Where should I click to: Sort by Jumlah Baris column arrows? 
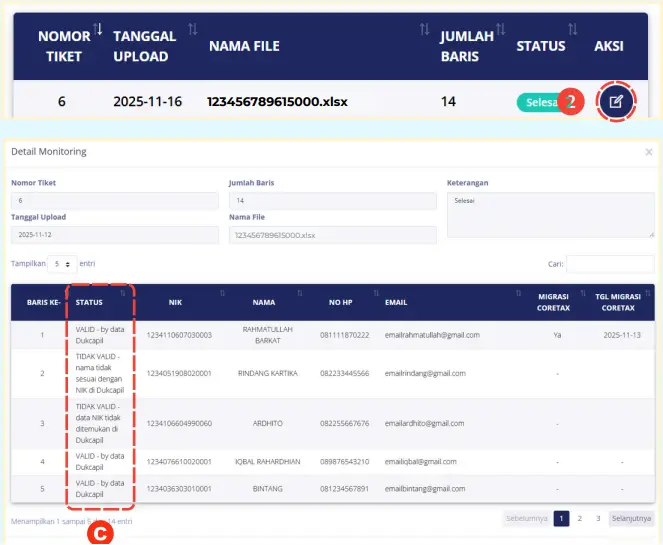[x=501, y=29]
